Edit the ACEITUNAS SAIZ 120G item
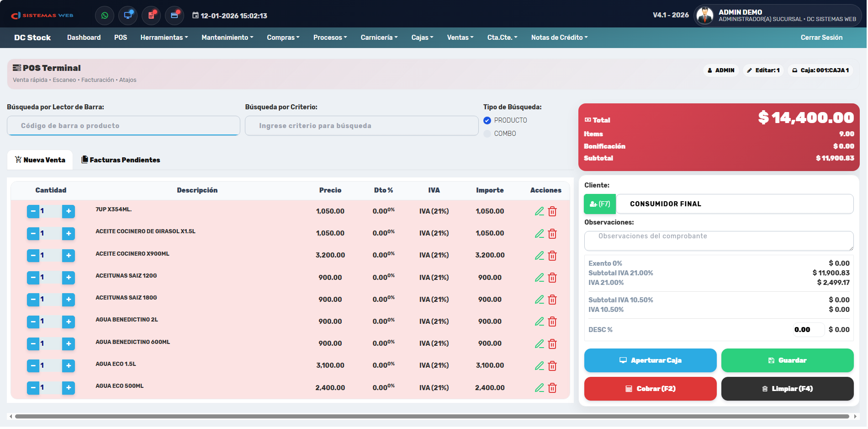868x429 pixels. tap(539, 278)
